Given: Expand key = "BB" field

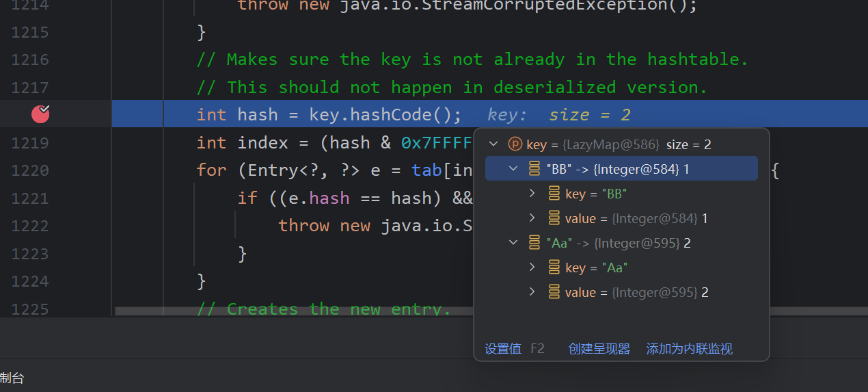Looking at the screenshot, I should (532, 194).
